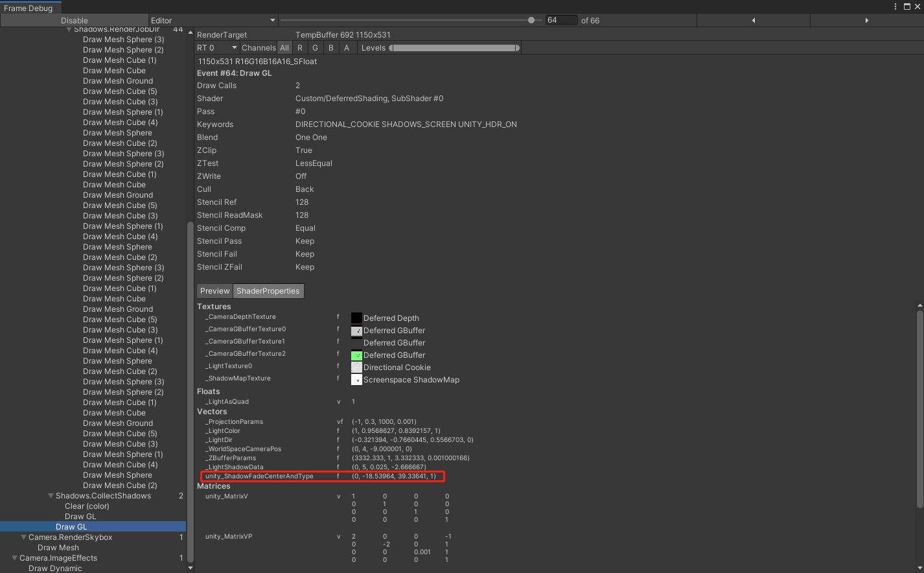The width and height of the screenshot is (924, 573).
Task: Select the Frame Debug window tab
Action: 29,8
